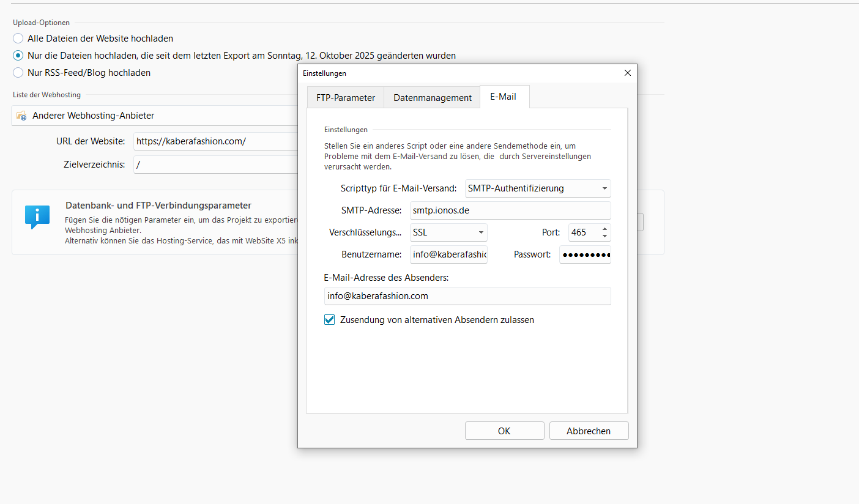Focus the Passwort field
This screenshot has width=859, height=504.
pos(585,254)
